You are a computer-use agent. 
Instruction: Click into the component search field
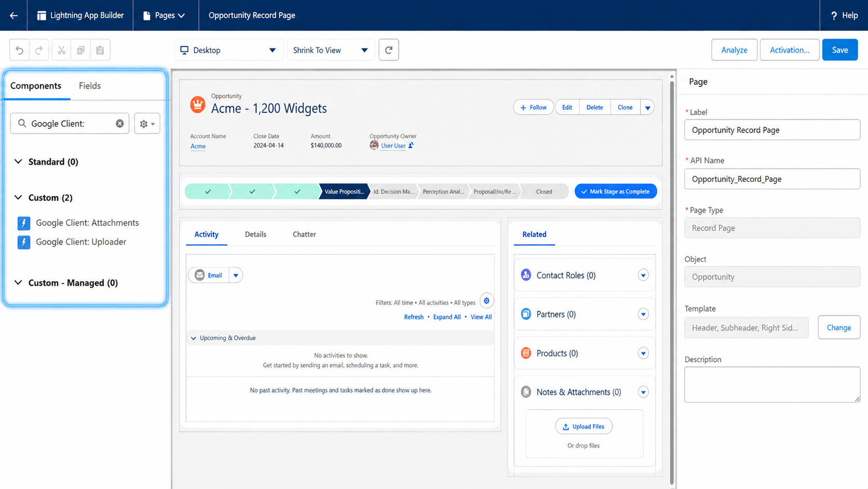(x=70, y=124)
